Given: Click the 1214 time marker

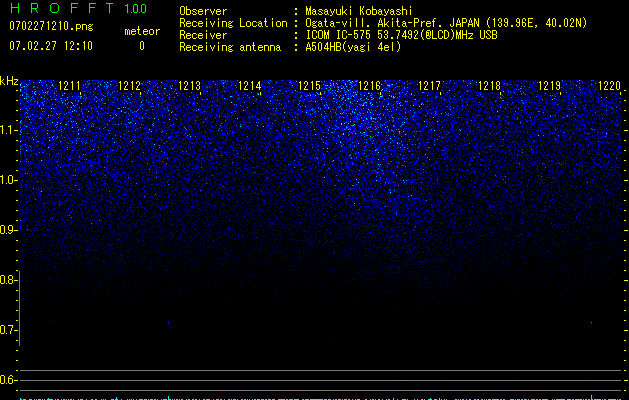Looking at the screenshot, I should click(250, 86).
